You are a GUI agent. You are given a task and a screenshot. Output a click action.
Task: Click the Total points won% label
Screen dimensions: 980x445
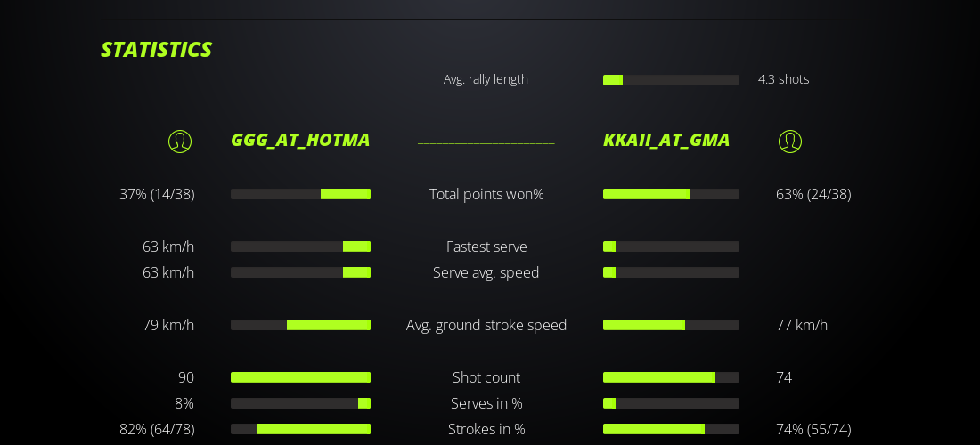(x=486, y=194)
